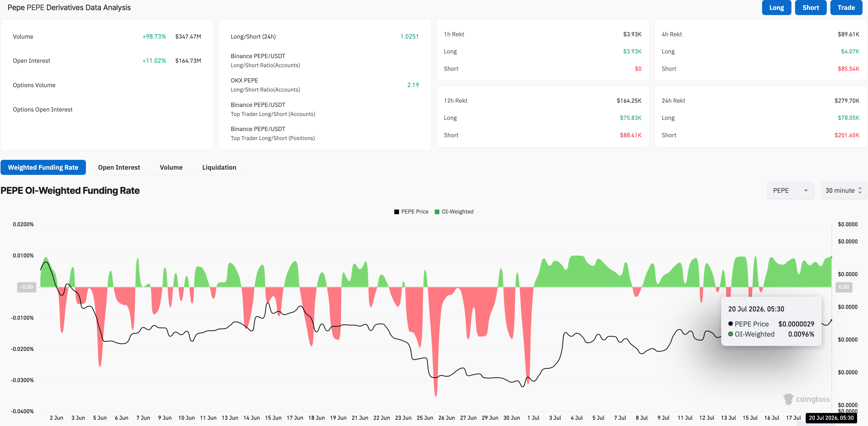This screenshot has width=868, height=426.
Task: Select the Weighted Funding Rate tab
Action: pos(43,167)
